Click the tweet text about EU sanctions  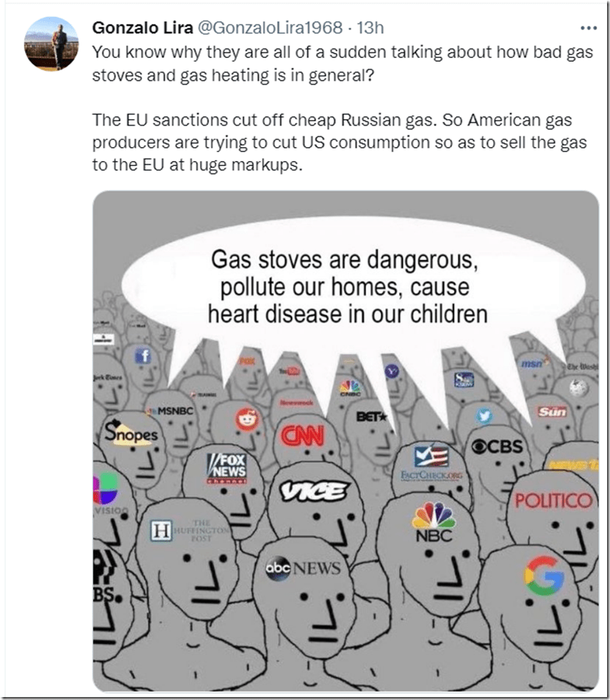[340, 143]
